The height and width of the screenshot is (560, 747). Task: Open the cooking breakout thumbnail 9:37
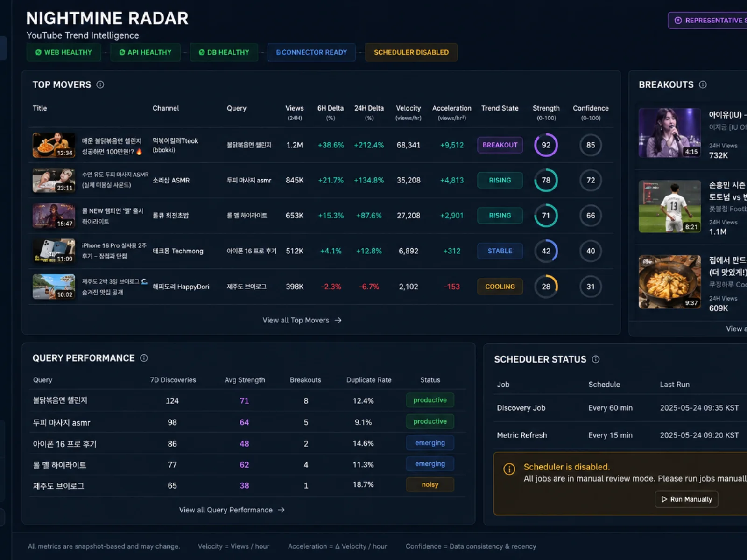pyautogui.click(x=669, y=282)
